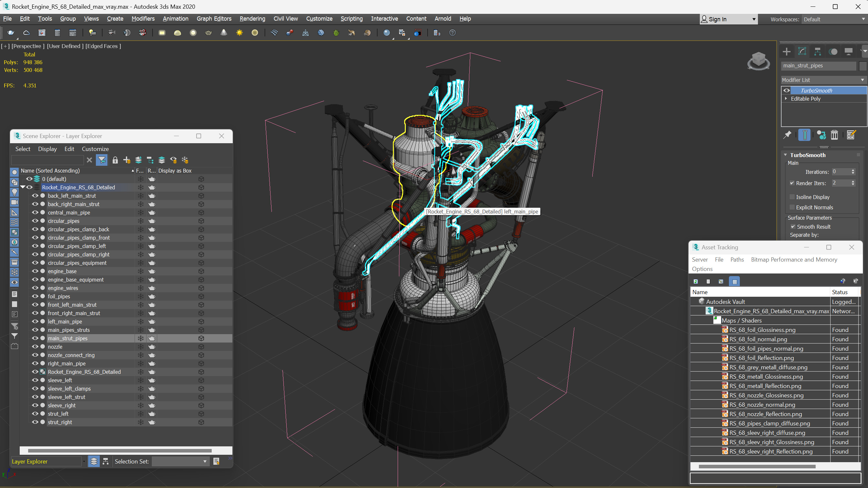Viewport: 868px width, 488px height.
Task: Open the Hierarchy tab in command panel
Action: click(817, 52)
